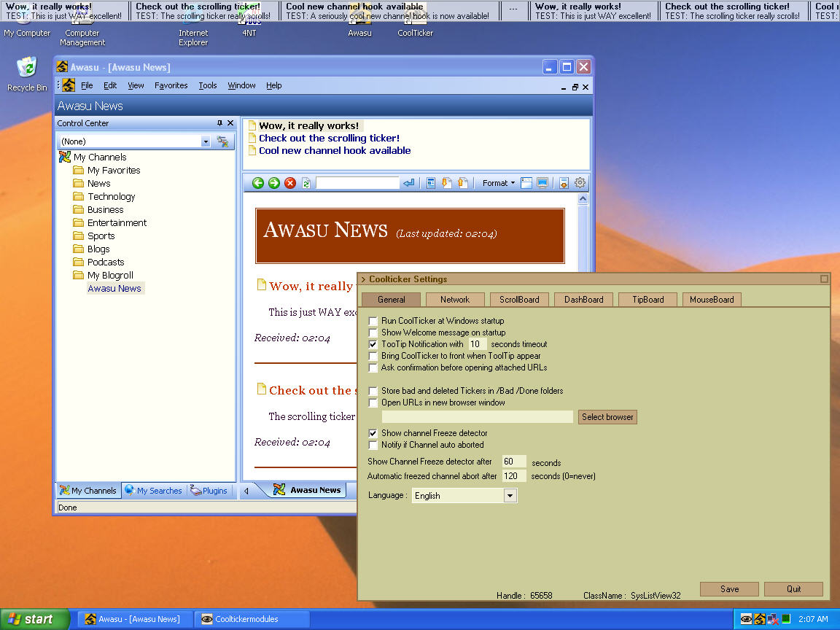Click the disconnected network icon in tray
840x630 pixels.
point(772,619)
